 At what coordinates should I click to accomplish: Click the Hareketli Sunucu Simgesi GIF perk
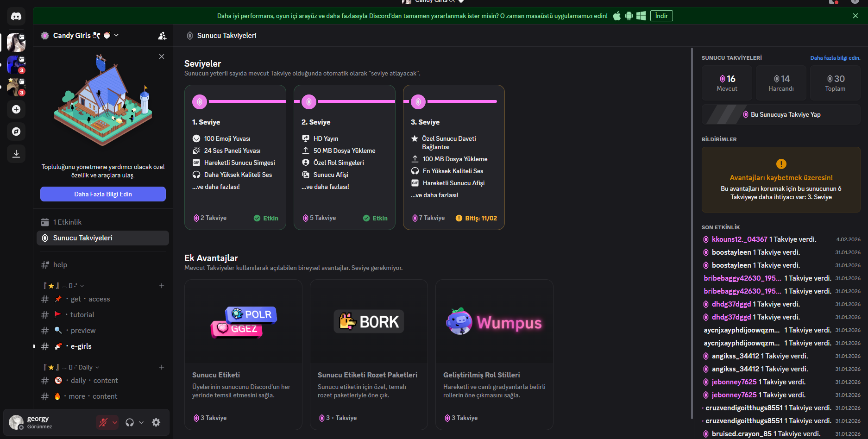pyautogui.click(x=233, y=163)
